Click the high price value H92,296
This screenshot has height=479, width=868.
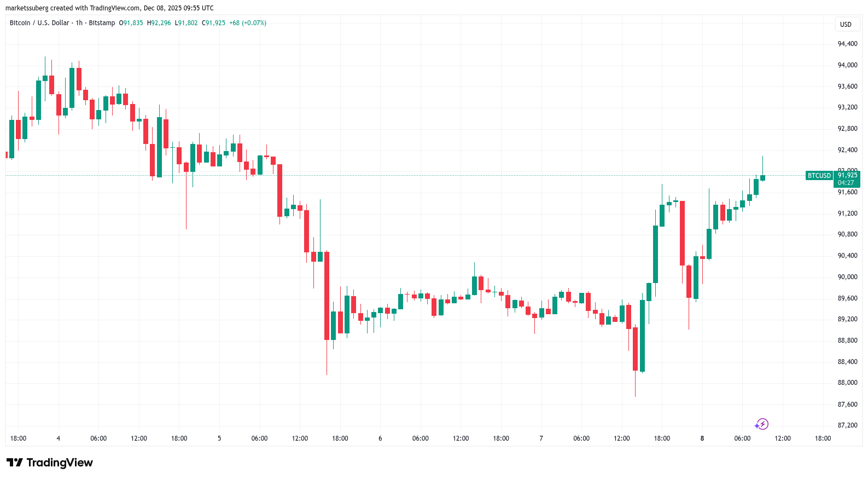click(159, 23)
